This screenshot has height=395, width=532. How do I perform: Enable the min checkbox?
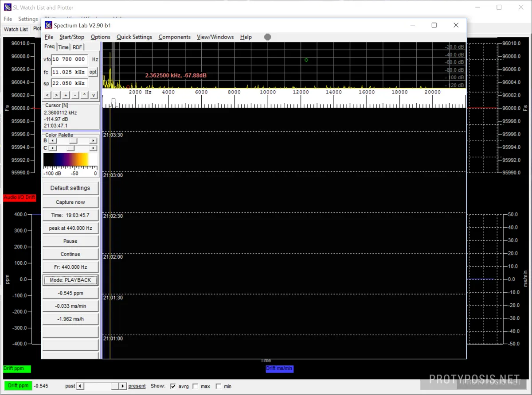[x=219, y=386]
